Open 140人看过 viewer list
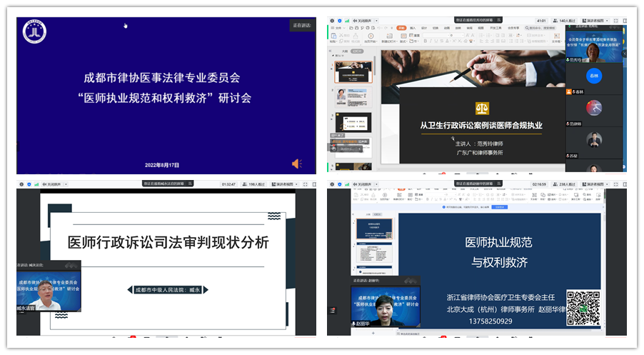 tap(564, 21)
